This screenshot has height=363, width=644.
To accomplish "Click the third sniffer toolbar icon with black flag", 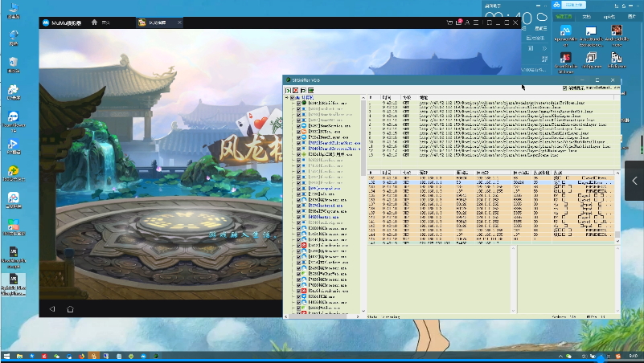I will 303,90.
